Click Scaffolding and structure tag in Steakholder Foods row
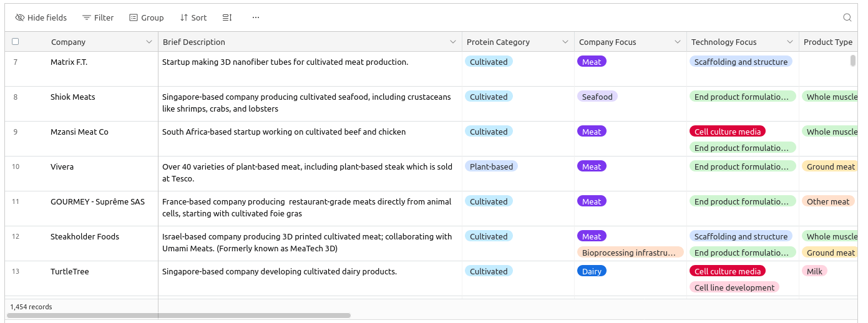Viewport: 868px width, 323px height. point(741,236)
